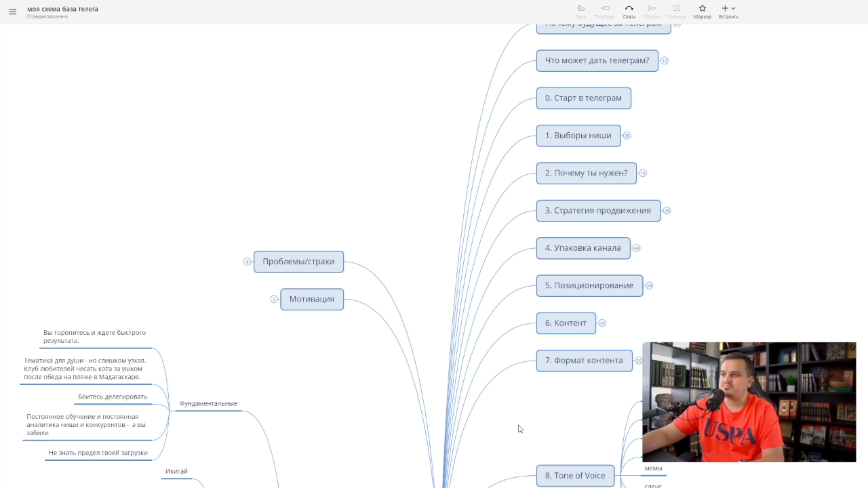The height and width of the screenshot is (488, 868).
Task: Expand the count badge of 2. Почему ты нужен?
Action: coord(643,173)
